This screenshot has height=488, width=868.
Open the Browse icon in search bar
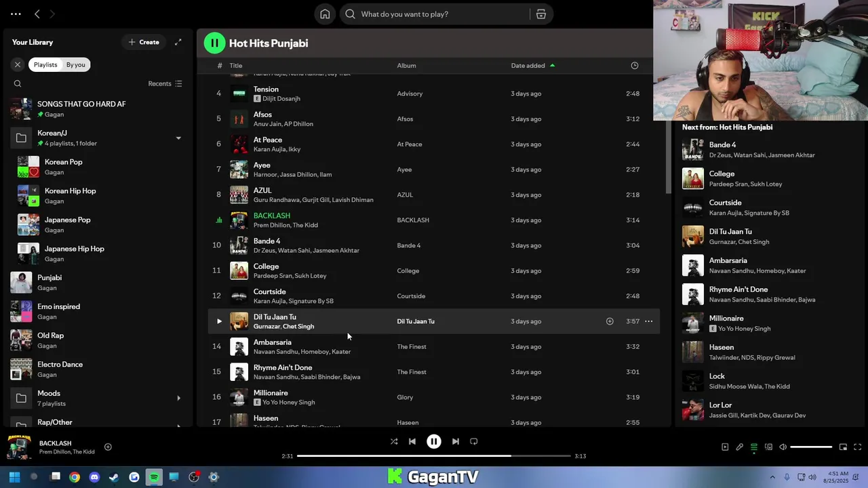tap(541, 14)
